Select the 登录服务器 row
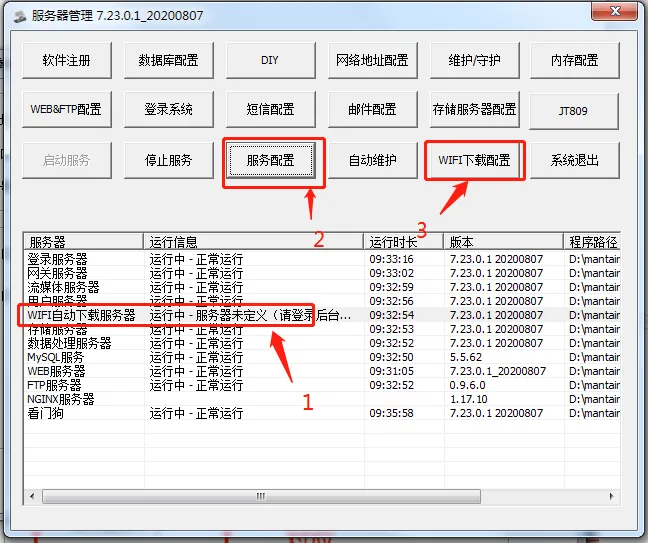Viewport: 648px width, 543px height. (x=322, y=260)
